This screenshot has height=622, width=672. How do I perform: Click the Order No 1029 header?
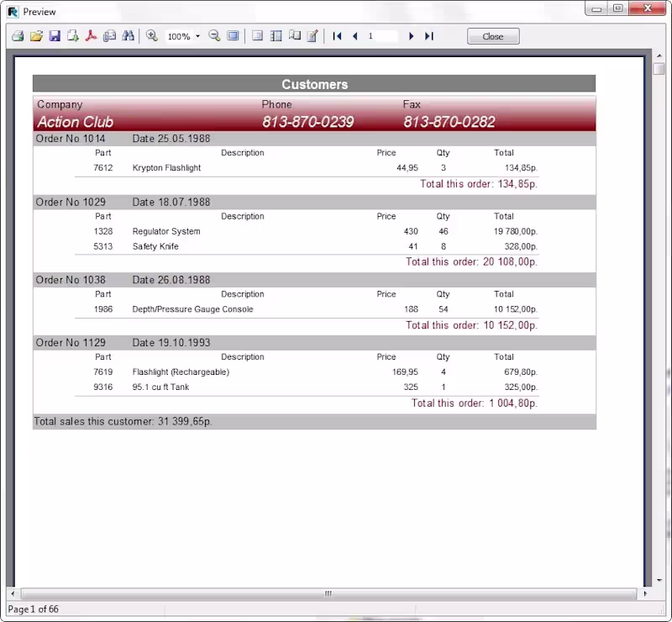[x=71, y=202]
